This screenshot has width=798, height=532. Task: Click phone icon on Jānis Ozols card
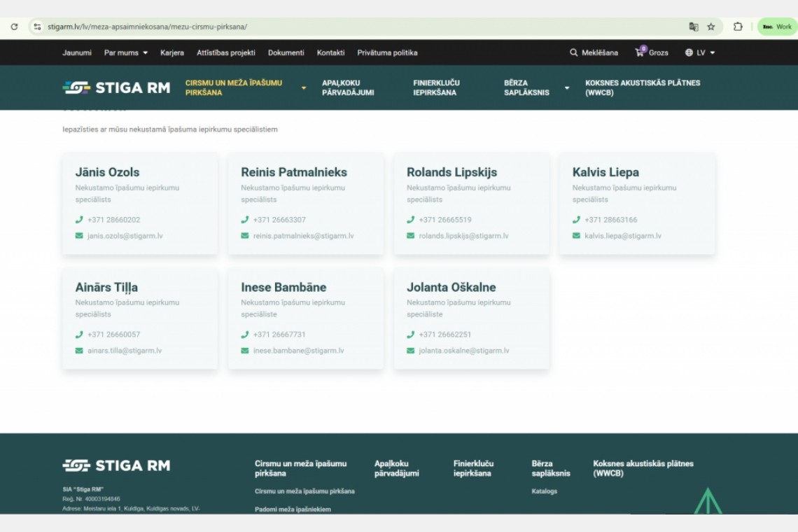click(x=79, y=220)
